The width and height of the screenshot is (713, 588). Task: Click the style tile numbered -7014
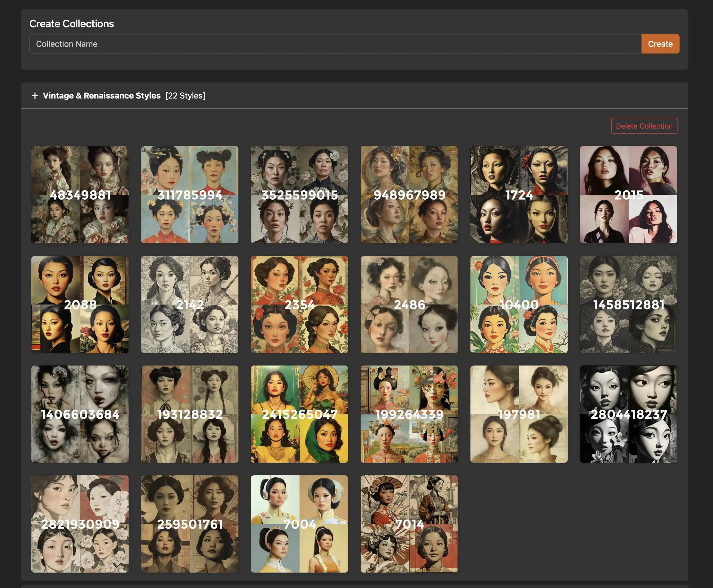(409, 523)
